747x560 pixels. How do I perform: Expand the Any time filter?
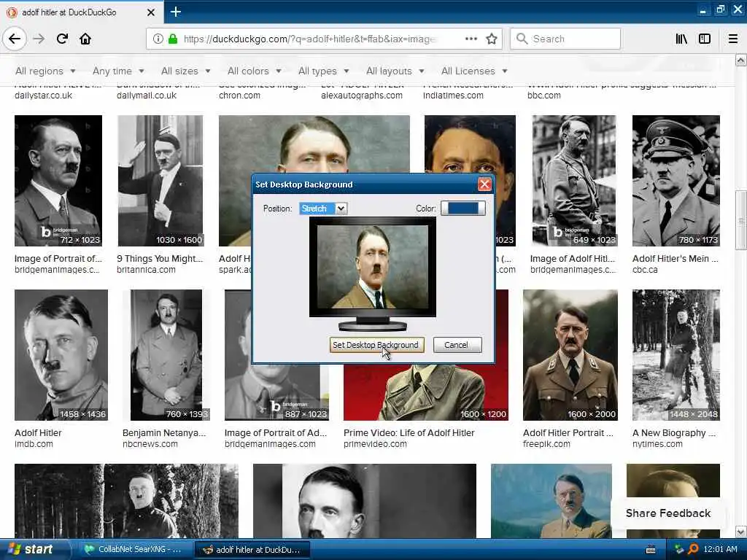[x=118, y=71]
